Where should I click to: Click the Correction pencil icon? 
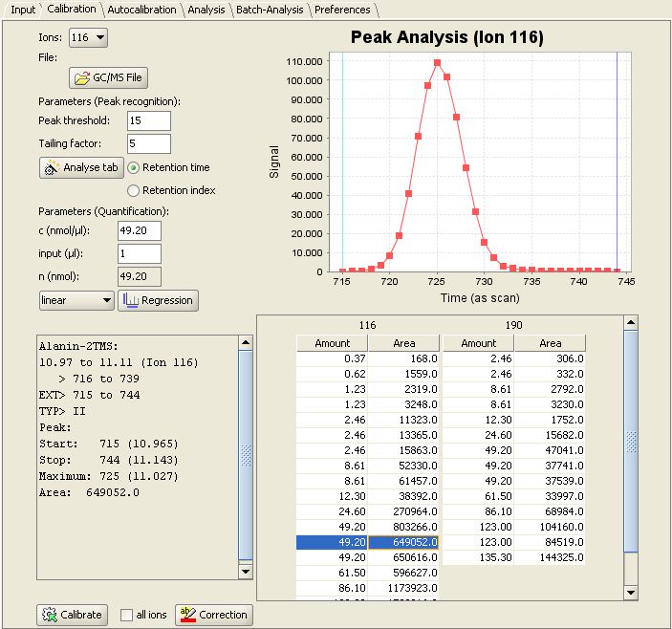tap(187, 615)
